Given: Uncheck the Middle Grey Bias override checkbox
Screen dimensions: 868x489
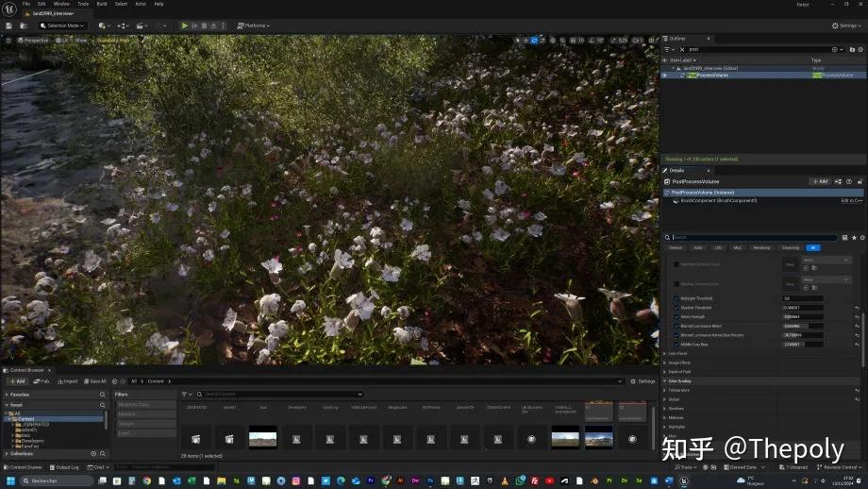Looking at the screenshot, I should pyautogui.click(x=676, y=345).
